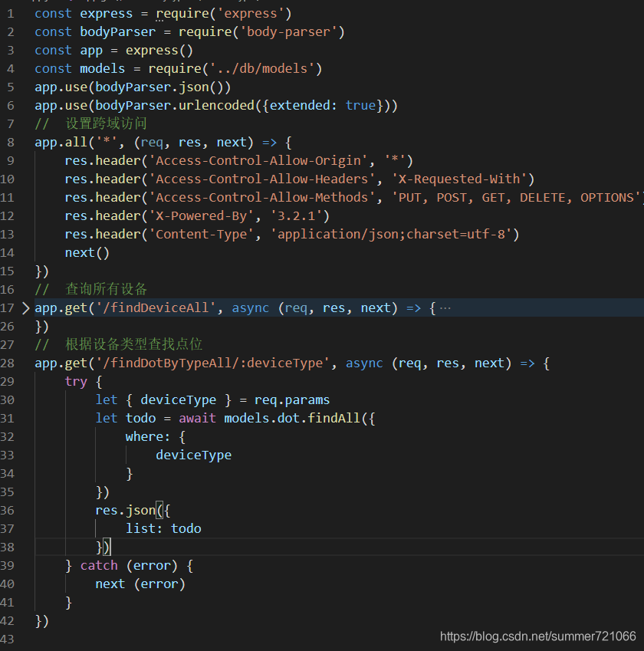Click 'const models' declaration on line 4
The image size is (644, 651).
80,68
